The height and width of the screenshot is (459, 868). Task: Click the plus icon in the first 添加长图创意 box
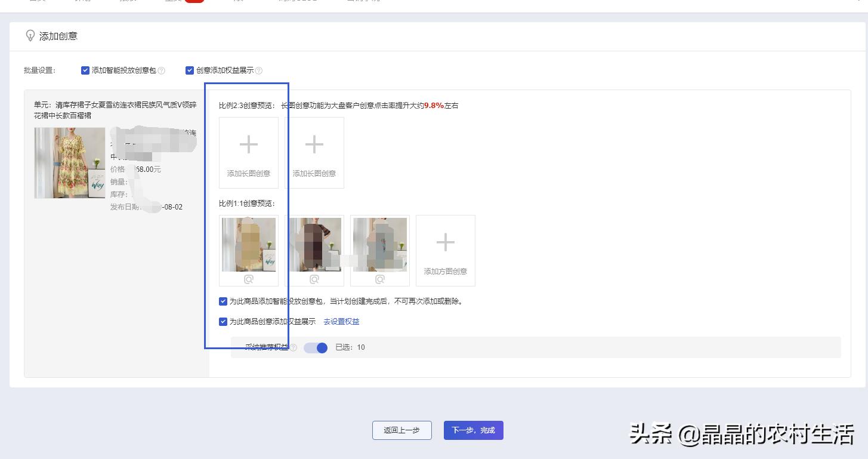248,144
